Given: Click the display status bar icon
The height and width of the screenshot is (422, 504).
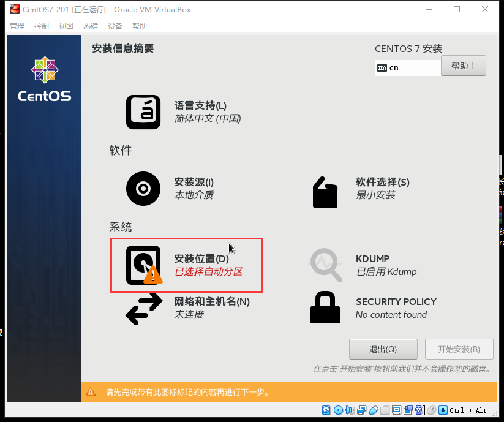Looking at the screenshot, I should 397,410.
